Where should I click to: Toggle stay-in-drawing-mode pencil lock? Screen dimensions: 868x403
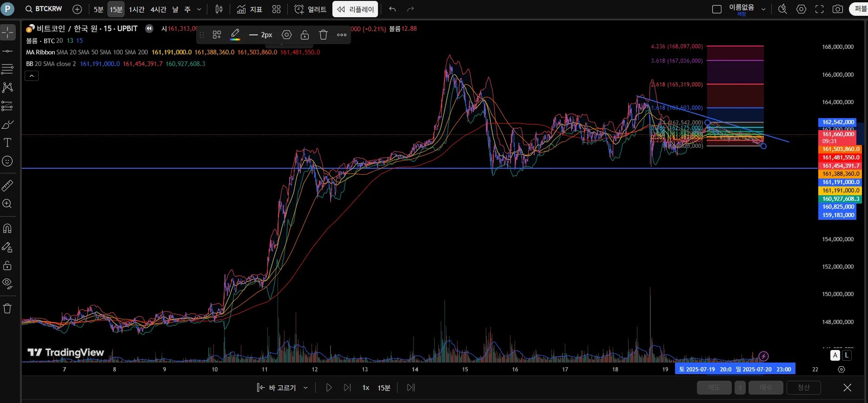coord(8,247)
